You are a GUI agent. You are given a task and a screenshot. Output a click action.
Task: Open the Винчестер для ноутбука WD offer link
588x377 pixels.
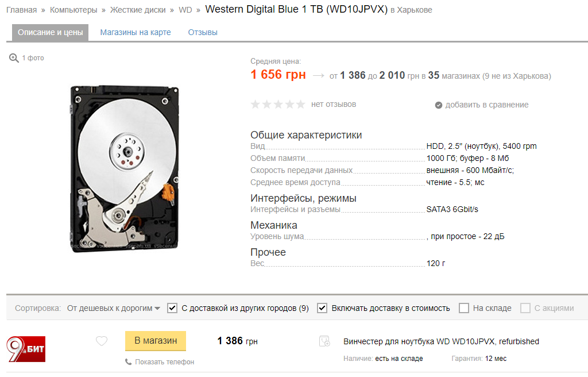441,341
